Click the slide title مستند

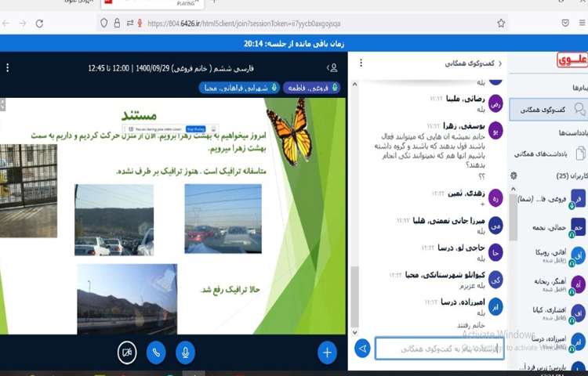[x=139, y=115]
